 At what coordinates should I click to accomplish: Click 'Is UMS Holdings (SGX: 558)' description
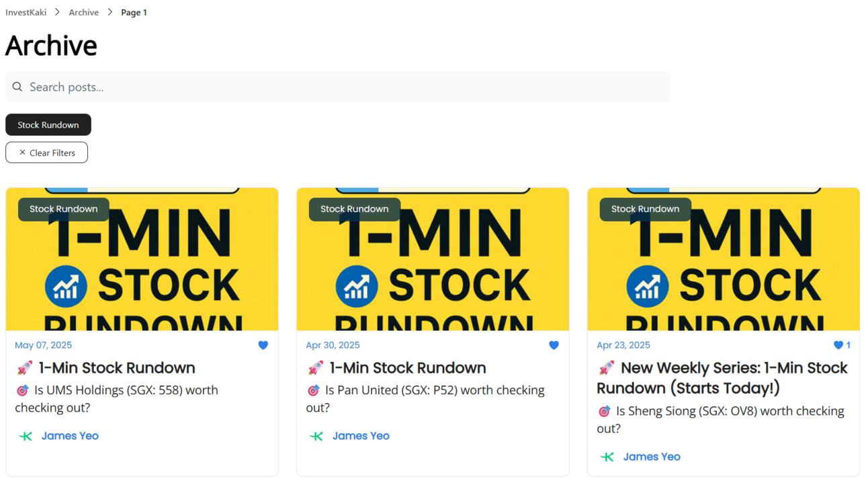pos(116,399)
